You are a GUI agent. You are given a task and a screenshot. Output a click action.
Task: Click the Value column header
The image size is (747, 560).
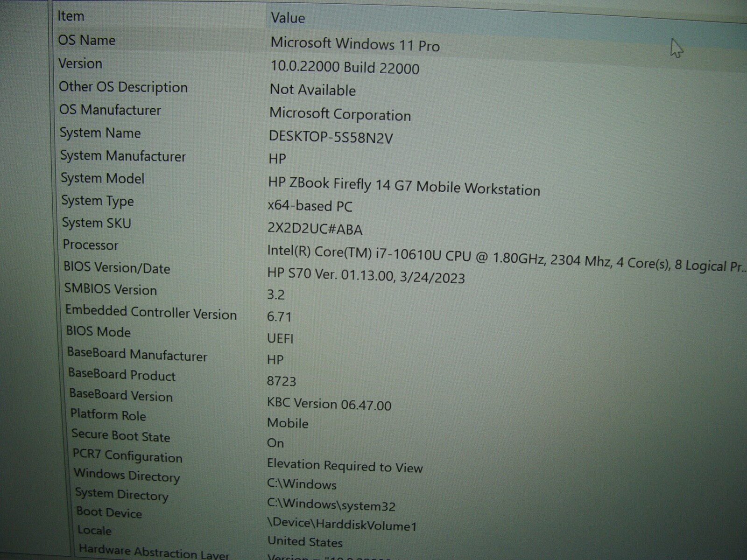(288, 18)
